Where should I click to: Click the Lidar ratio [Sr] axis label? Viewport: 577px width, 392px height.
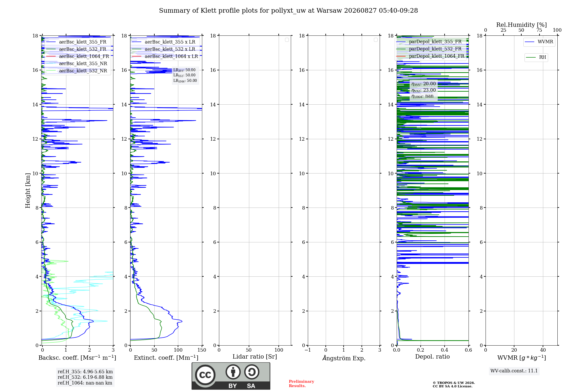pos(255,357)
